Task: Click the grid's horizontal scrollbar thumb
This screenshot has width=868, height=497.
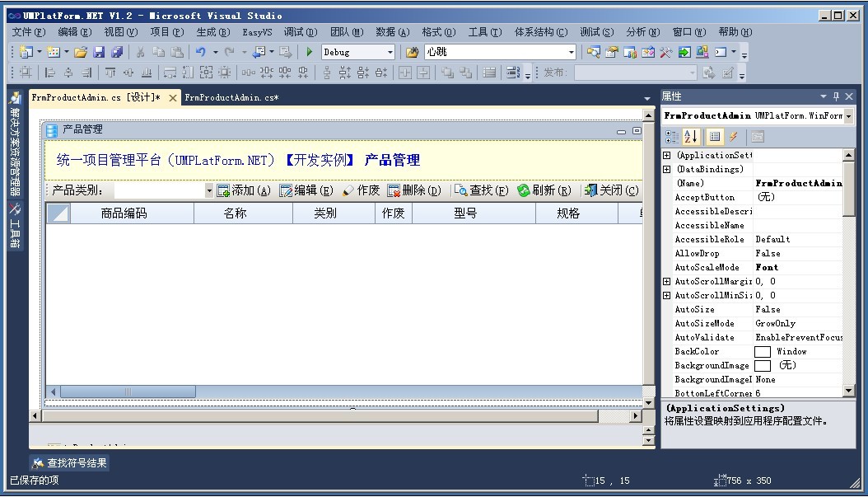Action: [128, 392]
